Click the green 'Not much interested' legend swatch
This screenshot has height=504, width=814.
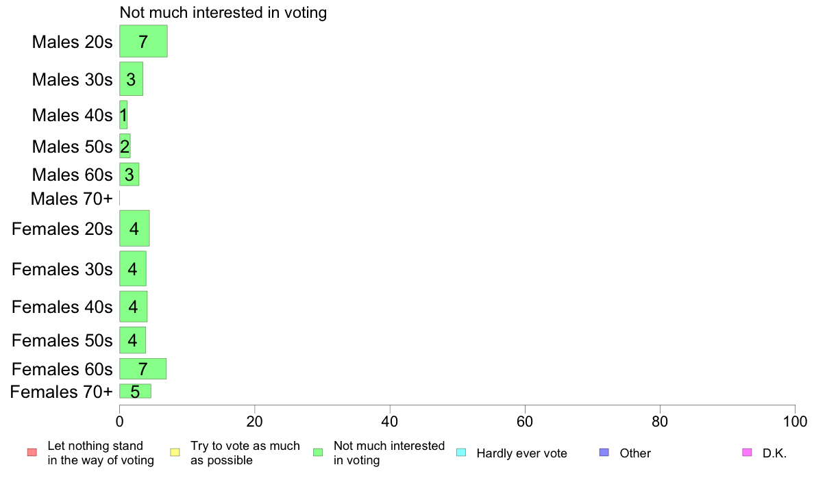point(318,453)
